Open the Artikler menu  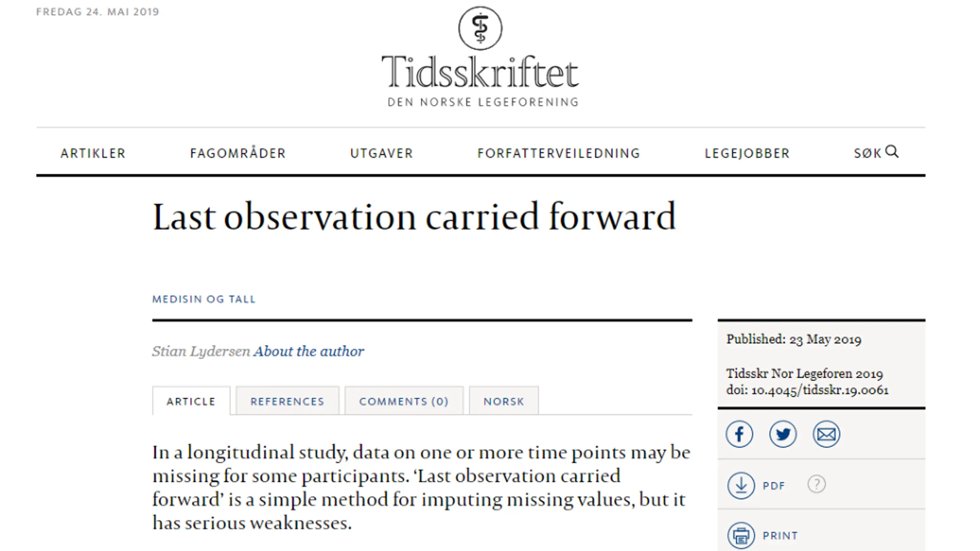point(93,153)
